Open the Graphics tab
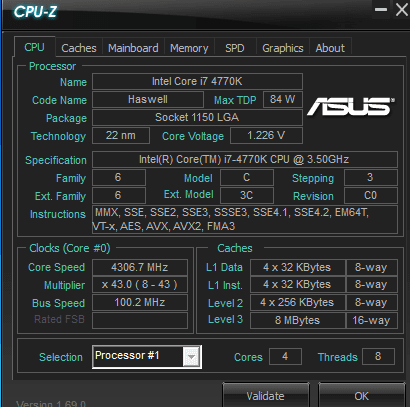The width and height of the screenshot is (410, 407). click(283, 48)
